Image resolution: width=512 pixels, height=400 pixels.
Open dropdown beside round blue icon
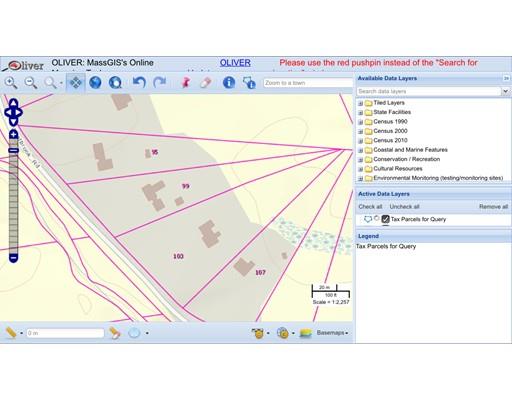[147, 333]
